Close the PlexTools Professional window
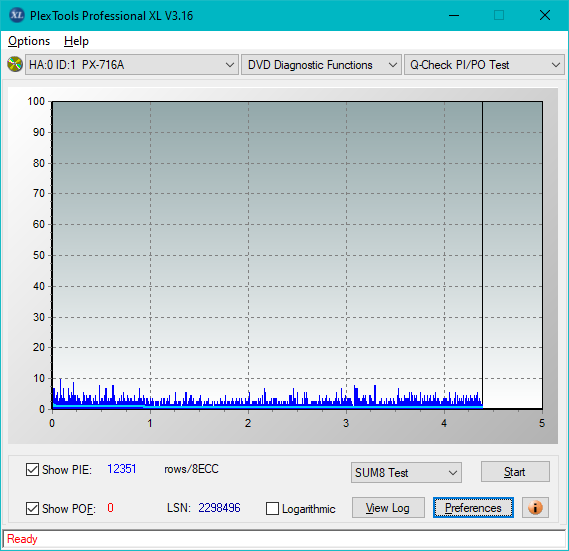Screen dimensions: 569x551 (545, 15)
